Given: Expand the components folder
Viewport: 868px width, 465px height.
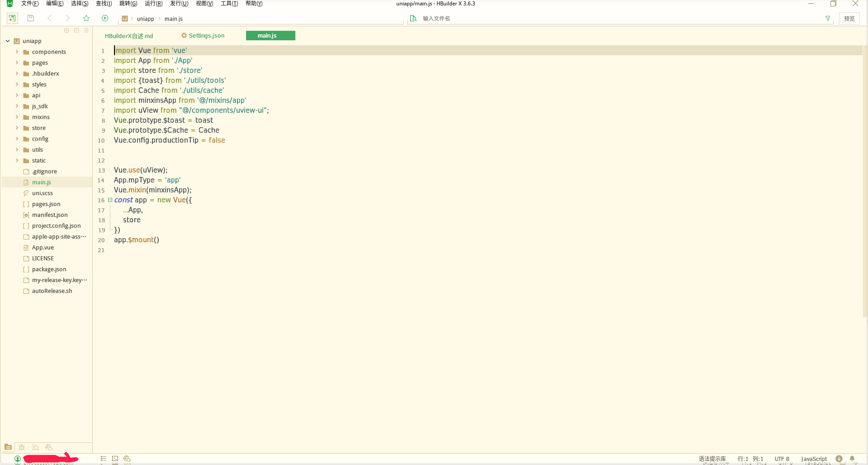Looking at the screenshot, I should (17, 52).
